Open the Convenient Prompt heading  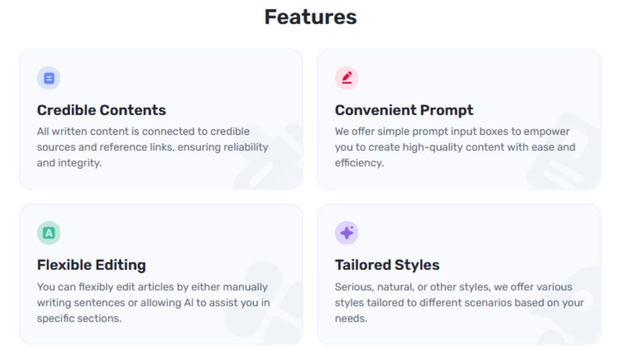click(404, 110)
